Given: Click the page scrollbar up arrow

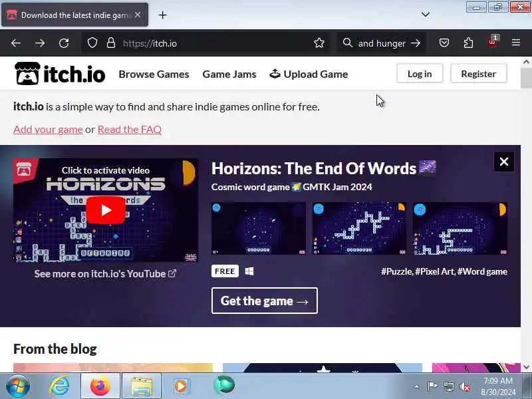Looking at the screenshot, I should [526, 62].
